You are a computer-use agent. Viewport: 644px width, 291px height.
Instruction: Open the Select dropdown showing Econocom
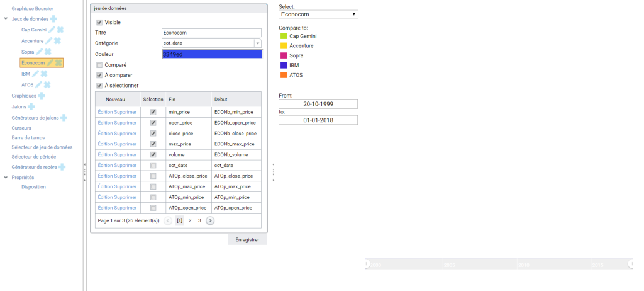pos(318,14)
